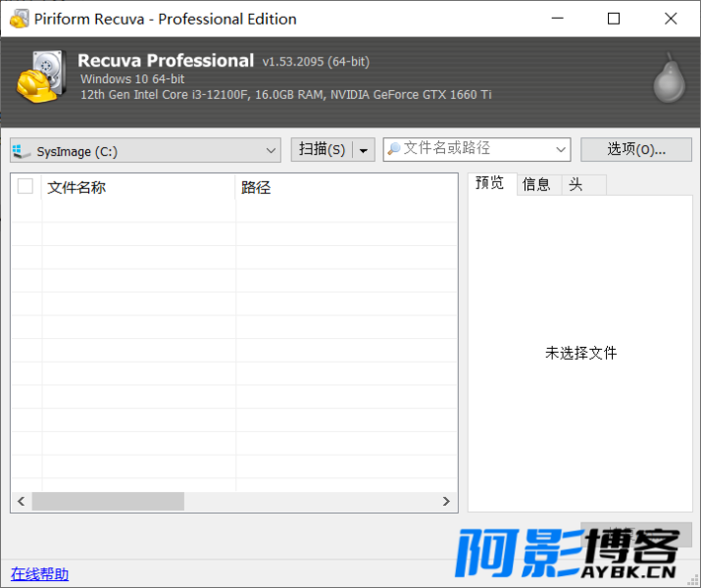Image resolution: width=701 pixels, height=588 pixels.
Task: Click the title bar Recuva app icon
Action: point(19,19)
